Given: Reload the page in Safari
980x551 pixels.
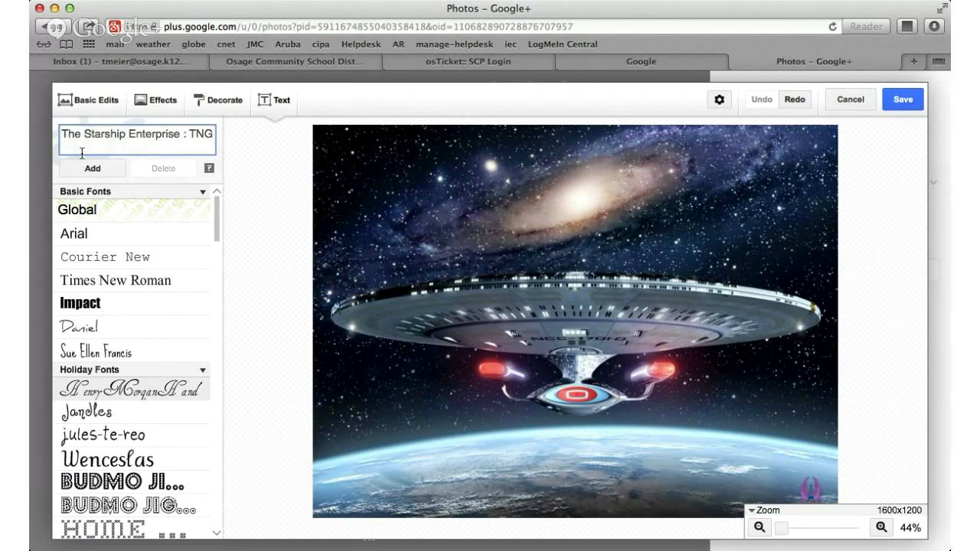Looking at the screenshot, I should (x=832, y=26).
